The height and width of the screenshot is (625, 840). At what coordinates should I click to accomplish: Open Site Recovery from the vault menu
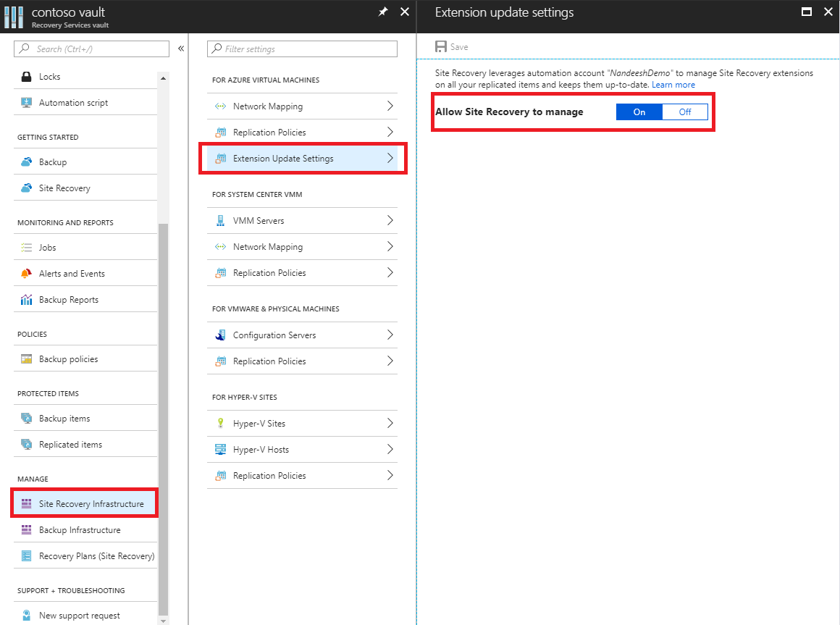click(65, 188)
